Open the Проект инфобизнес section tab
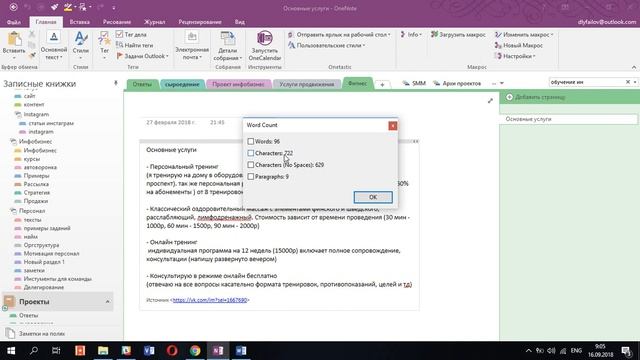Viewport: 640px width, 360px height. [238, 84]
